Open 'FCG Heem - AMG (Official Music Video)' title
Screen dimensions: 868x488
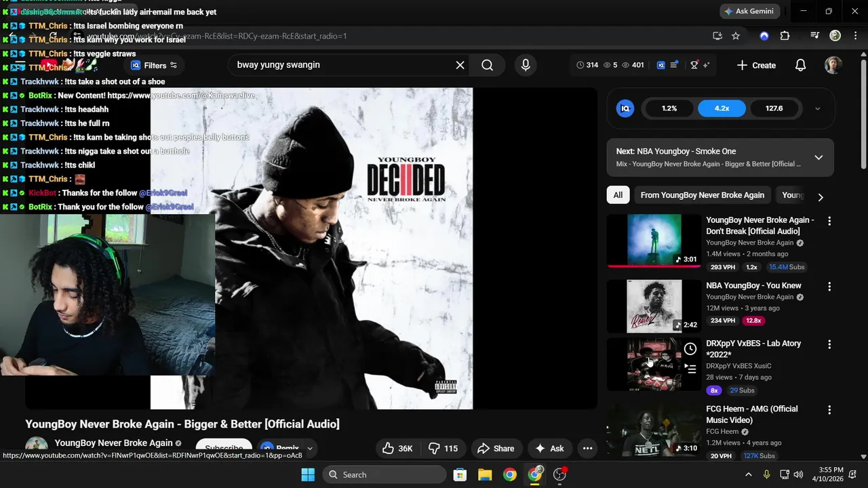[751, 414]
